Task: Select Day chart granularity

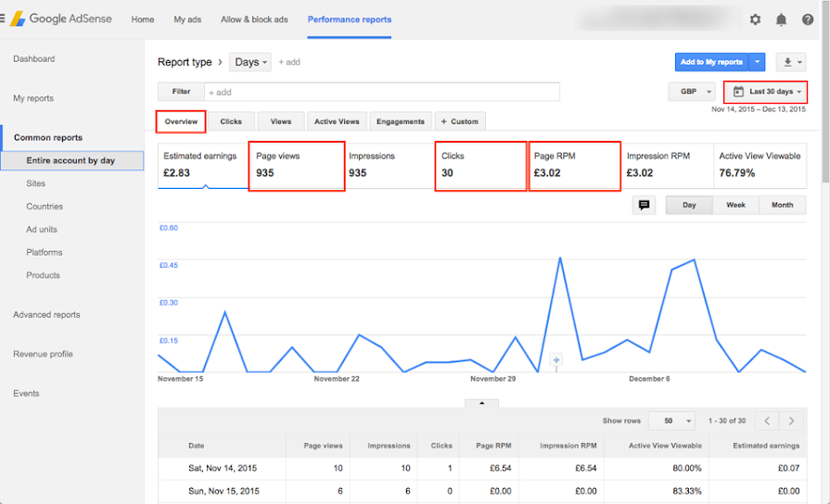Action: point(689,205)
